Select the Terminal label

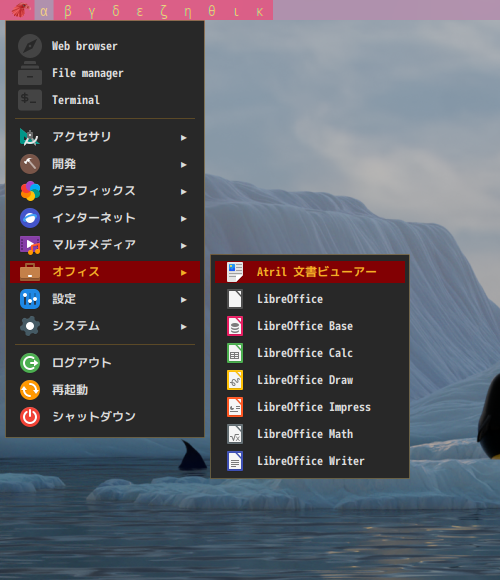[76, 100]
